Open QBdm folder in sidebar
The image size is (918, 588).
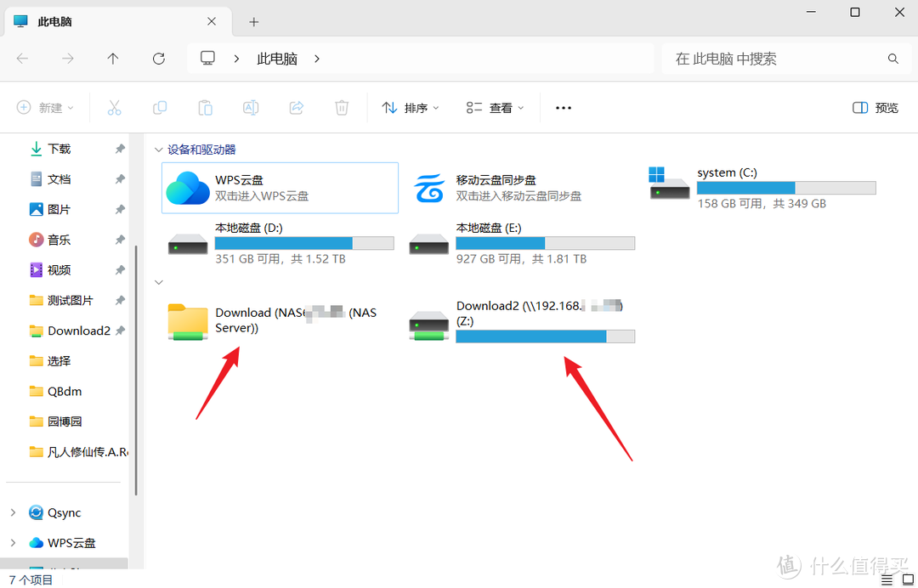coord(63,392)
